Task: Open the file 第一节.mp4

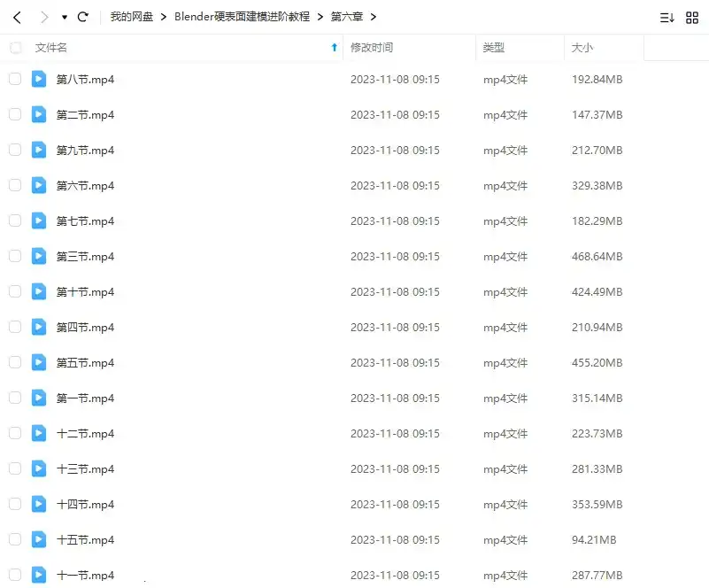Action: (x=85, y=398)
